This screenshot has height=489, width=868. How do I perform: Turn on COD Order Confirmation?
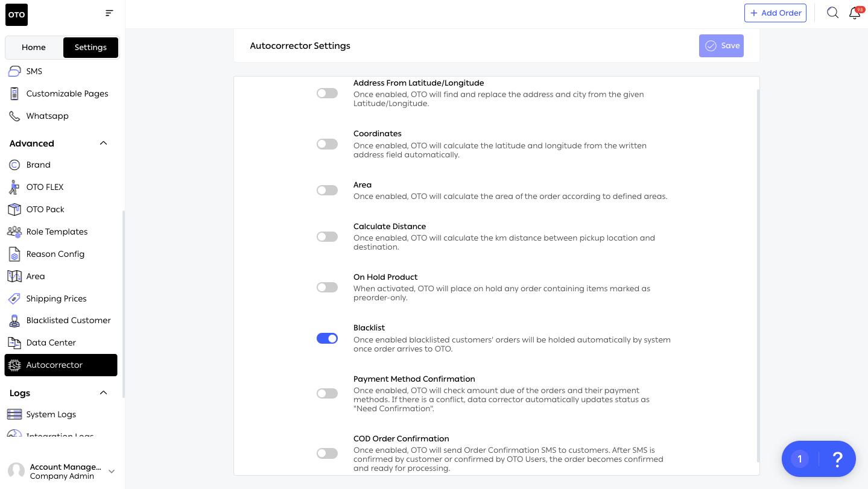[327, 453]
